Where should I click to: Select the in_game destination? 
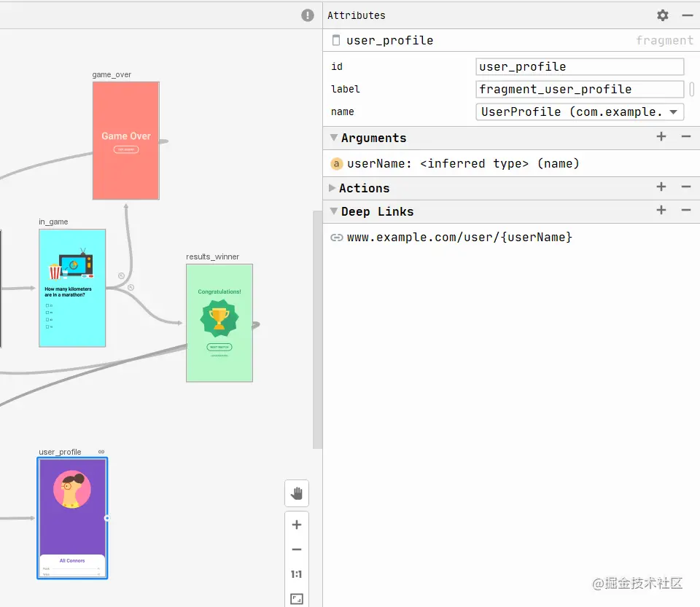[72, 288]
